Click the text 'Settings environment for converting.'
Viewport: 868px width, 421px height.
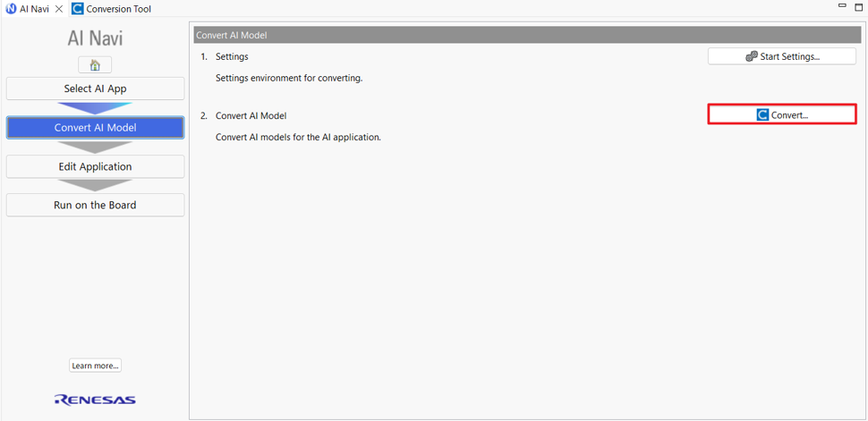[x=289, y=78]
